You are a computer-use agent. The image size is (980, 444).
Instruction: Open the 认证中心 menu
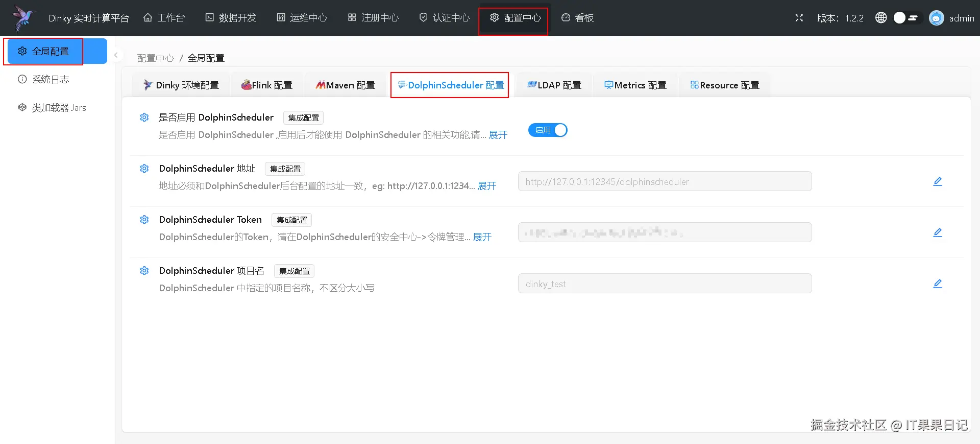coord(445,18)
